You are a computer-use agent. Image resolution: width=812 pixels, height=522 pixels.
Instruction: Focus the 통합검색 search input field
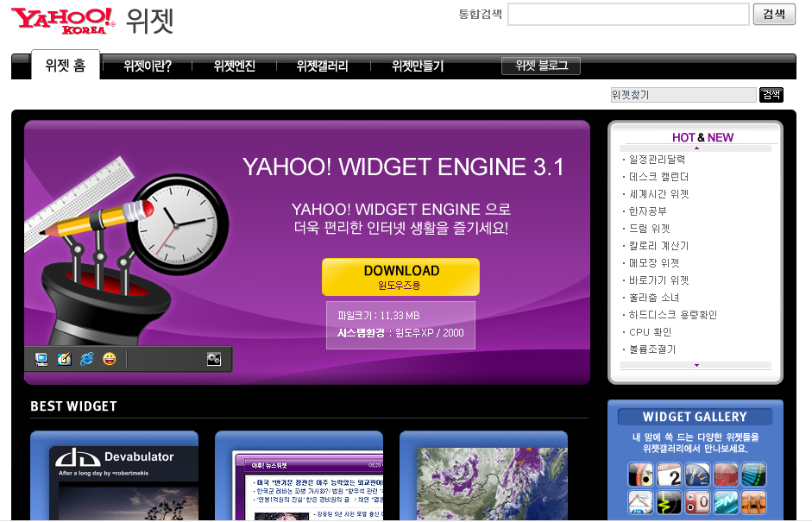pyautogui.click(x=629, y=14)
